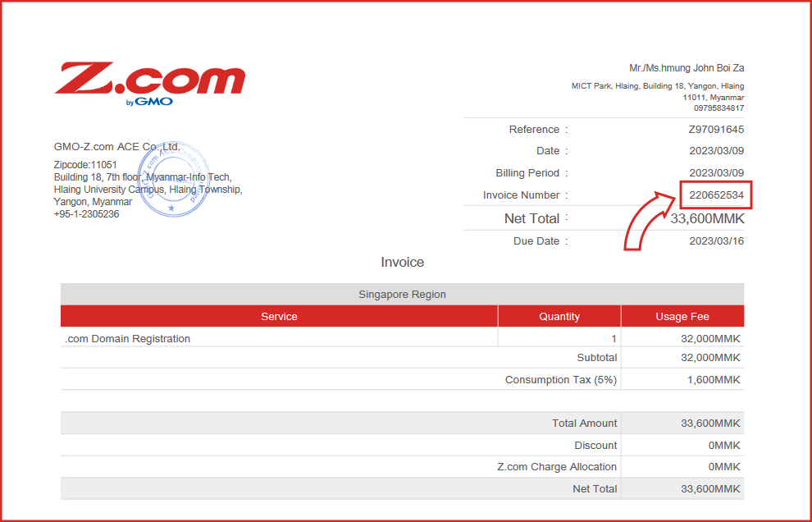Select reference value Z97091645
Screen dimensions: 812x522
click(716, 130)
